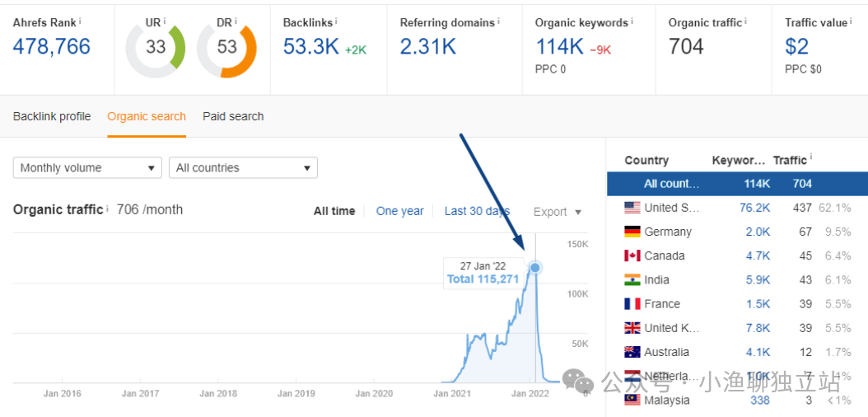Viewport: 868px width, 417px height.
Task: Click the info icon next to Backlinks
Action: coord(336,21)
